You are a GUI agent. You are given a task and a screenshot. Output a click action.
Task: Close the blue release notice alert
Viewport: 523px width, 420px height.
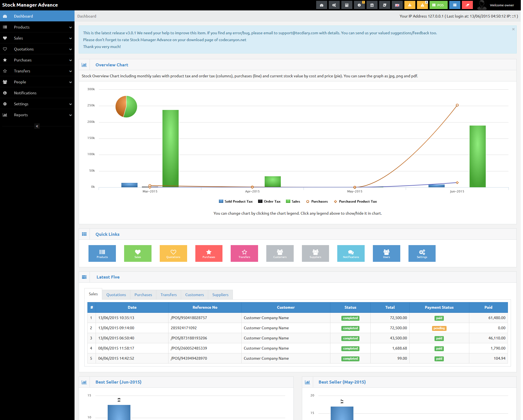point(513,29)
